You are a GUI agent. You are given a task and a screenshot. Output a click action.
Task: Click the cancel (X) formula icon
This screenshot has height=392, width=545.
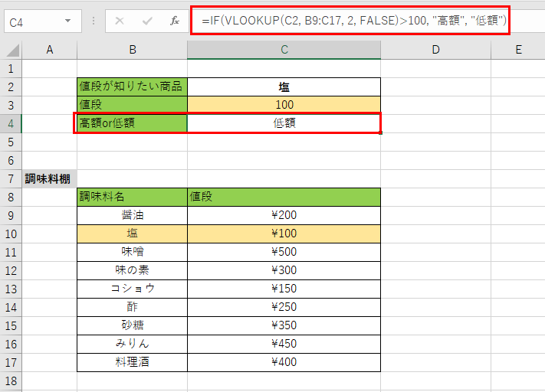[120, 21]
